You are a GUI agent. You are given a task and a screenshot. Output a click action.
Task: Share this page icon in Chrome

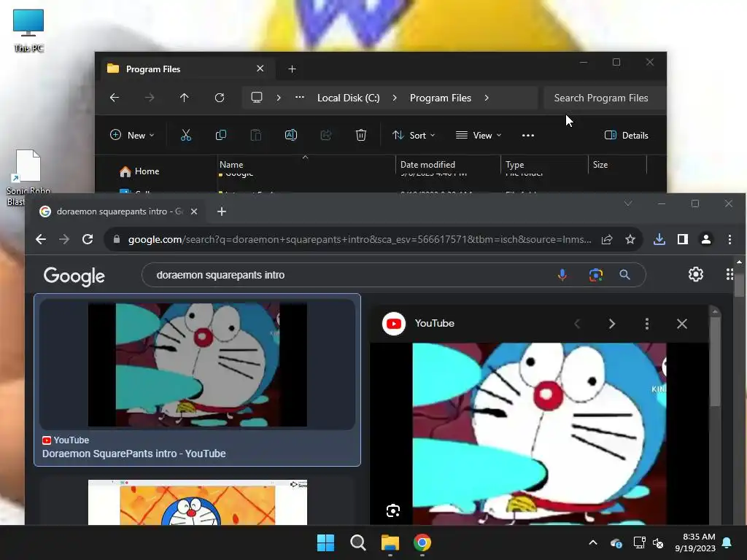tap(607, 239)
